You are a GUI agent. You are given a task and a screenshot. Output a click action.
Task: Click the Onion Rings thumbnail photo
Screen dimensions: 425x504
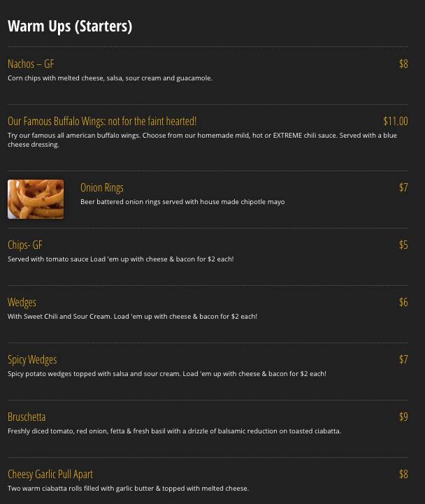[x=36, y=199]
